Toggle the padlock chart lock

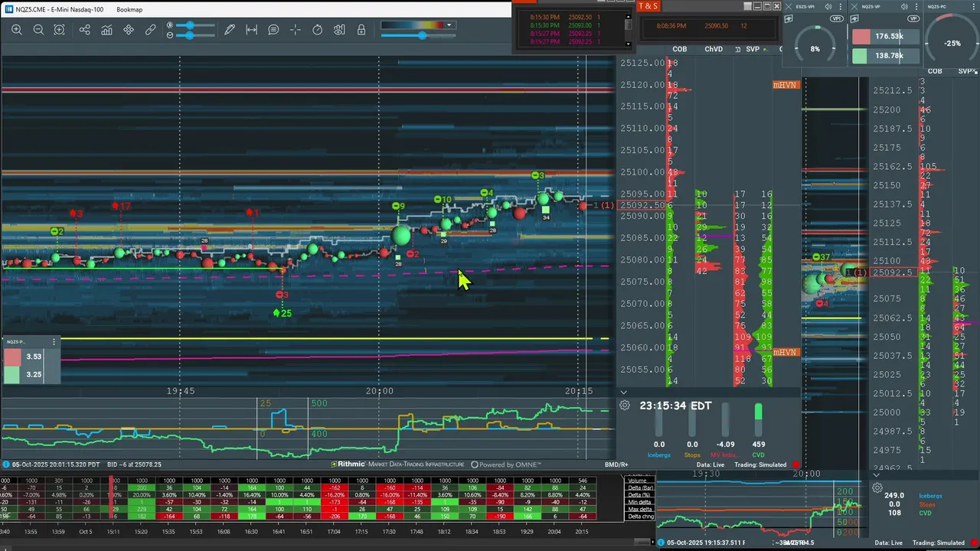pyautogui.click(x=361, y=30)
